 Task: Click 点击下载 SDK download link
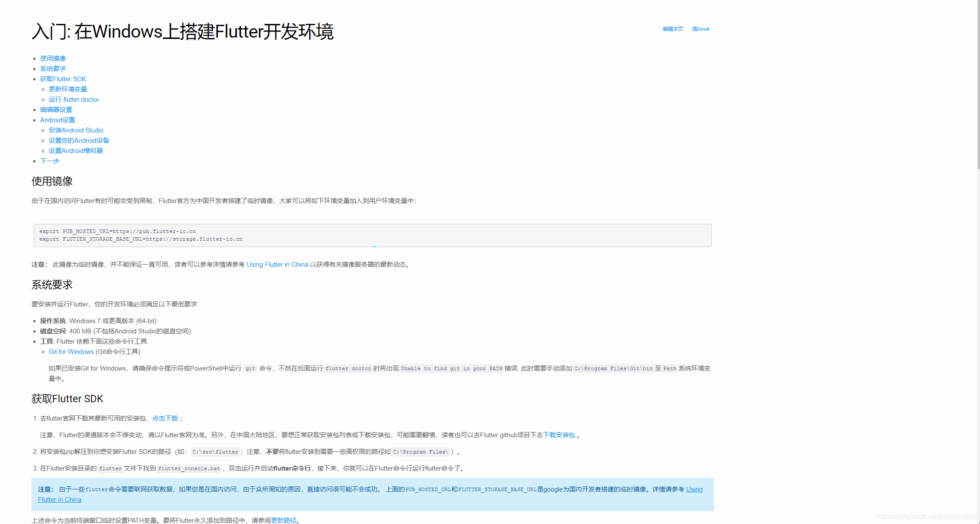[x=165, y=418]
